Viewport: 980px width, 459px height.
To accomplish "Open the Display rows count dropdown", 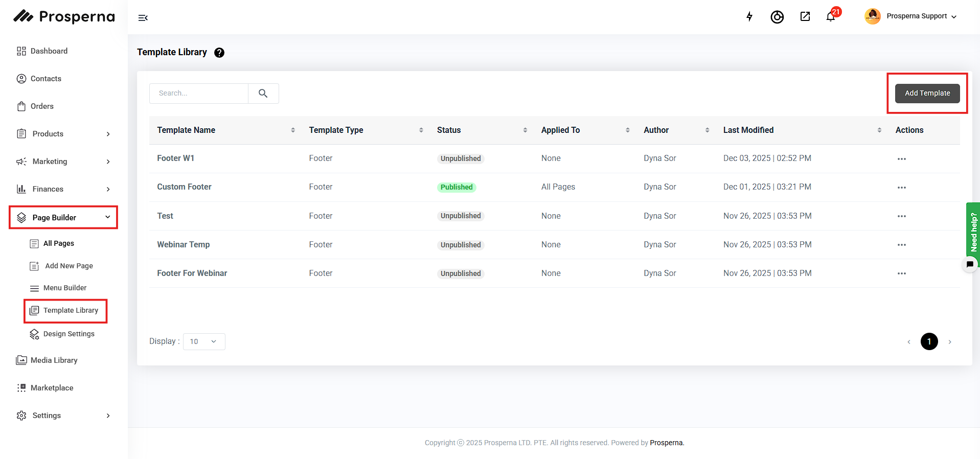I will [x=204, y=341].
